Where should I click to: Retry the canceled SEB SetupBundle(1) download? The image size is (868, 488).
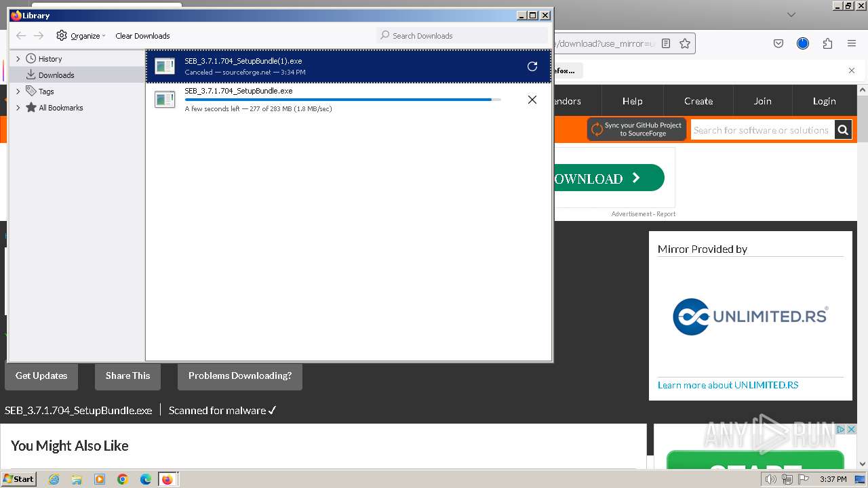532,66
